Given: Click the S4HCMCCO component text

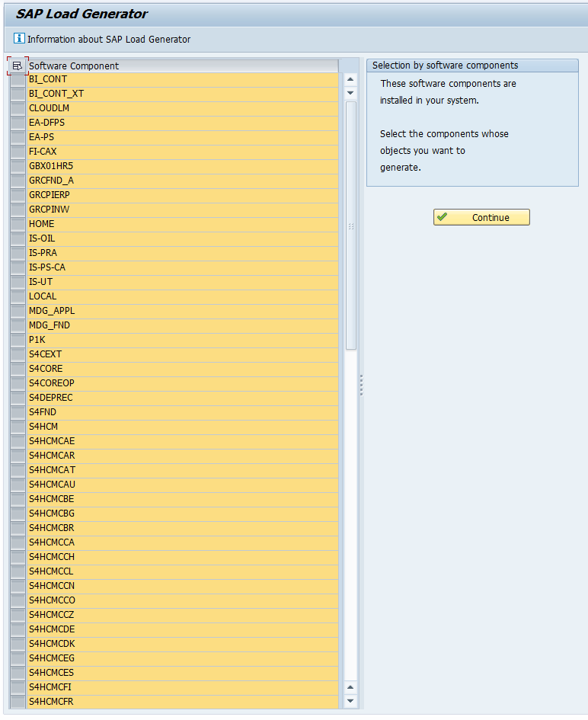Looking at the screenshot, I should (x=52, y=600).
